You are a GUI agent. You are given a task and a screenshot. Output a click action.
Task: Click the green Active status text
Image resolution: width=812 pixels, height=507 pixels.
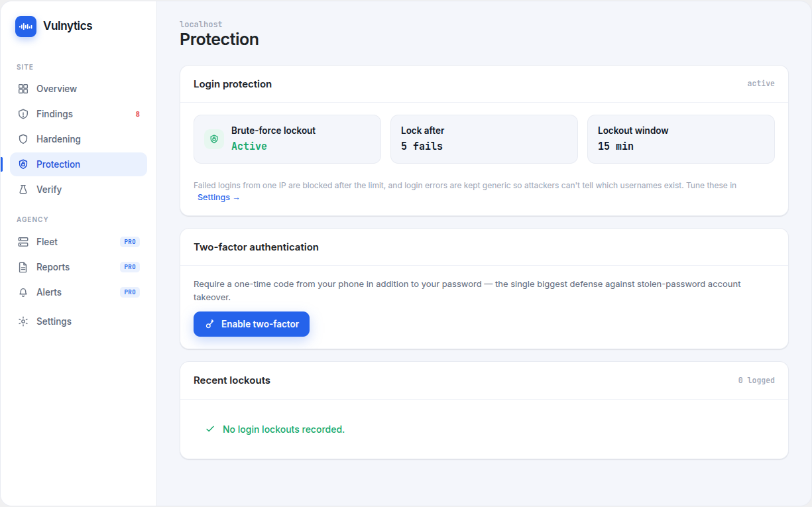pos(249,146)
